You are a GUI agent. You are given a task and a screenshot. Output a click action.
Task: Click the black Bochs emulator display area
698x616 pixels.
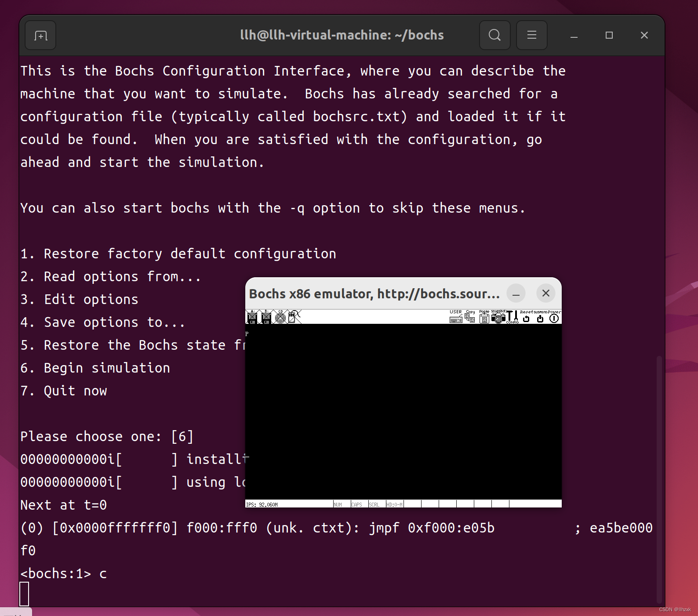coord(404,412)
